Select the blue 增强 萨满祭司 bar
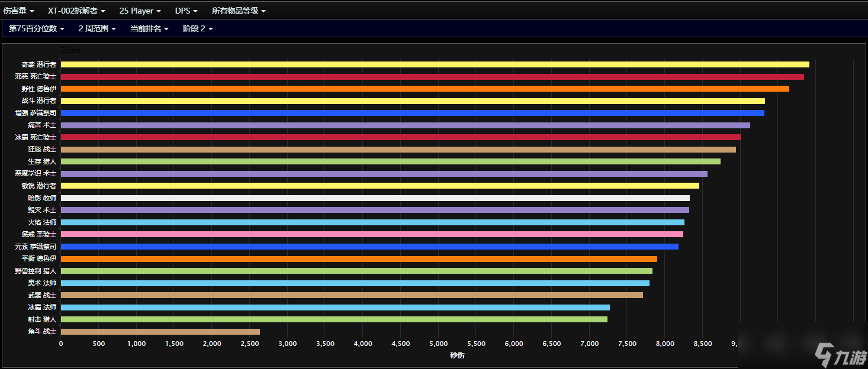The image size is (868, 369). click(x=412, y=113)
